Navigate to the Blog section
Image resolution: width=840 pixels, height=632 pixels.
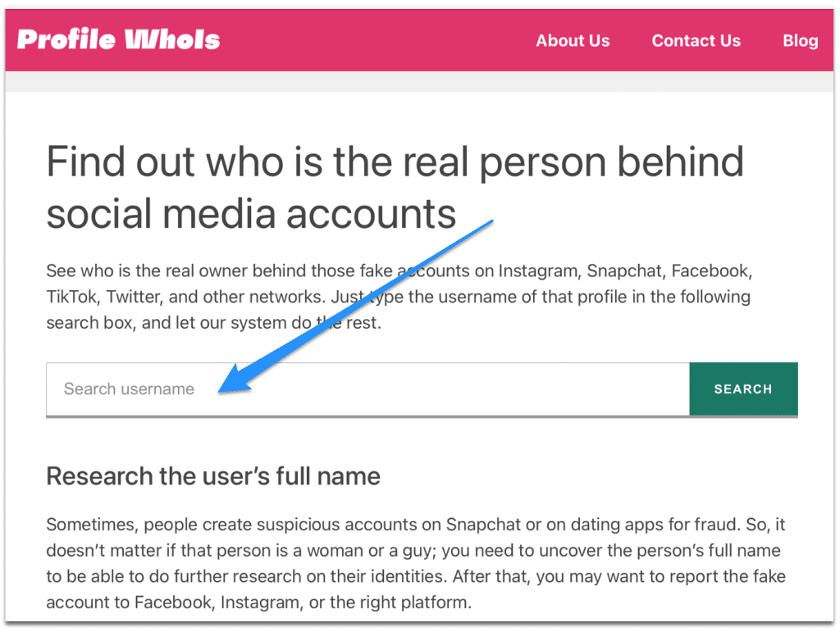[x=800, y=40]
